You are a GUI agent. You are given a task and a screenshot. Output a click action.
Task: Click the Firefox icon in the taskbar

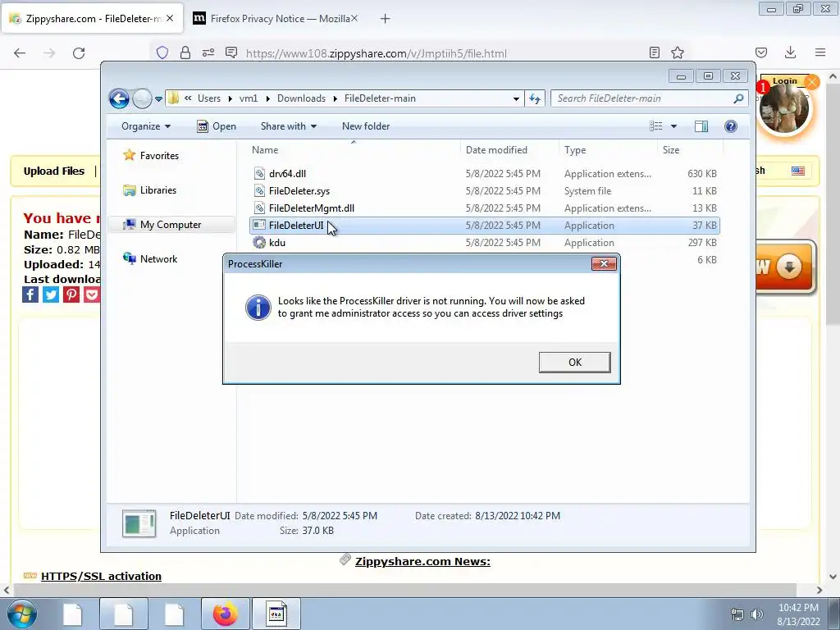226,614
